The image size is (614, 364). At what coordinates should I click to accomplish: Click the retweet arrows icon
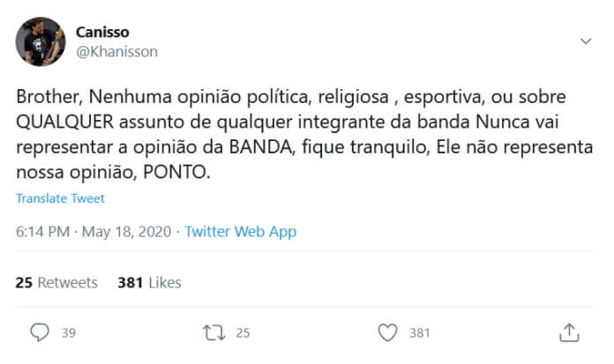pos(213,332)
